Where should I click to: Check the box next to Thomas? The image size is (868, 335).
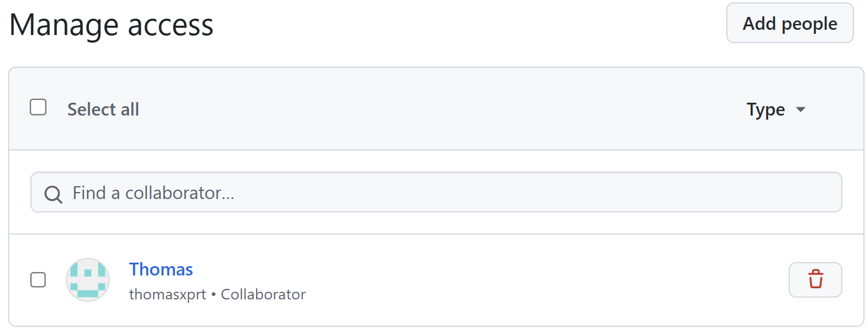pyautogui.click(x=38, y=280)
